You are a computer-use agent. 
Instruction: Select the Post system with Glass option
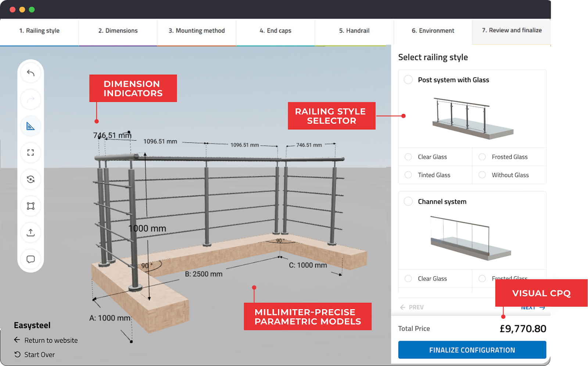coord(408,79)
